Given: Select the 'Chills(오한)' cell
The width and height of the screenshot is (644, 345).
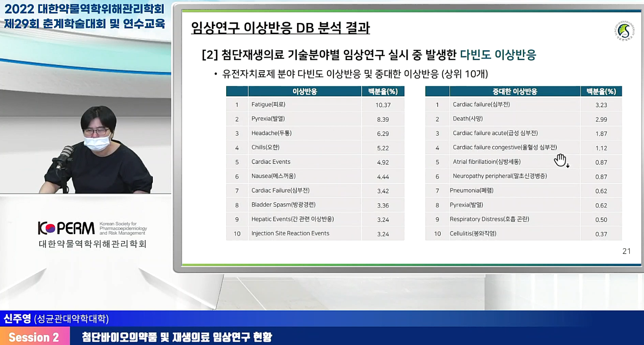Looking at the screenshot, I should point(305,148).
